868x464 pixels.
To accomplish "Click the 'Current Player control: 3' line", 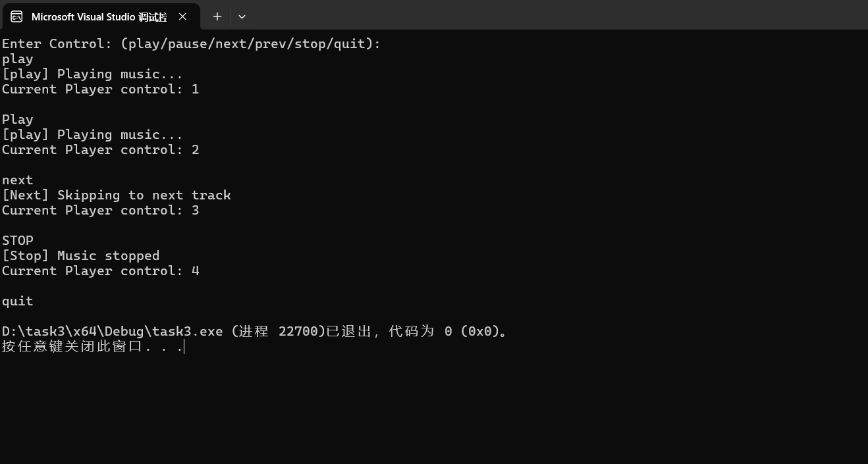I will pyautogui.click(x=100, y=211).
